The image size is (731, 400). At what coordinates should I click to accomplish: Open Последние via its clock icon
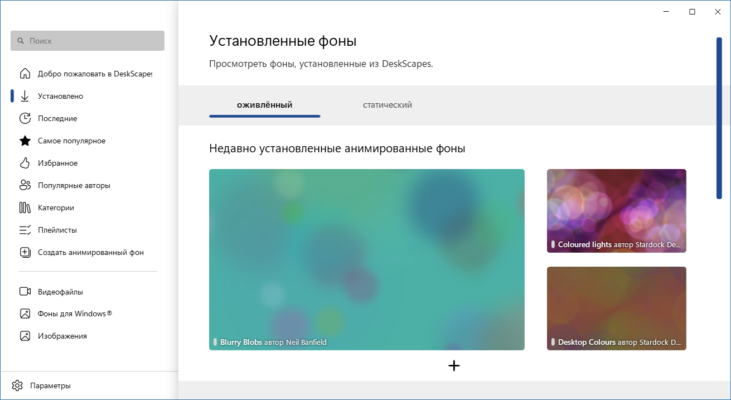point(25,118)
